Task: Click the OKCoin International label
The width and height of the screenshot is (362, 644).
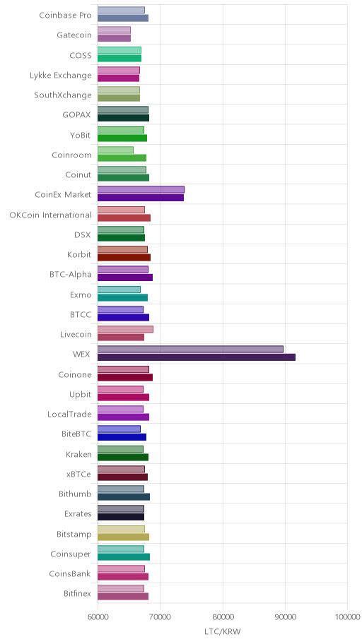Action: tap(51, 215)
